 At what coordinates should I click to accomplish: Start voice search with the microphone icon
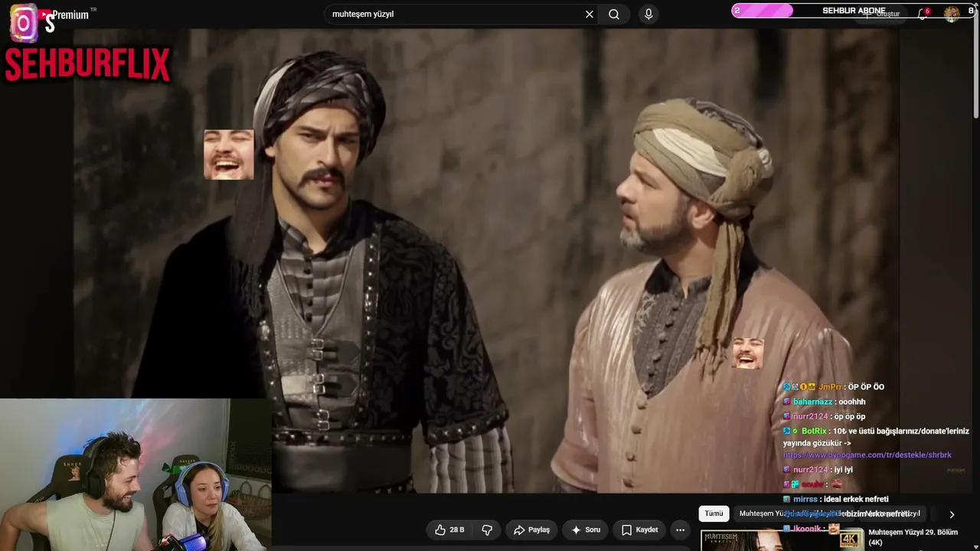click(x=648, y=15)
